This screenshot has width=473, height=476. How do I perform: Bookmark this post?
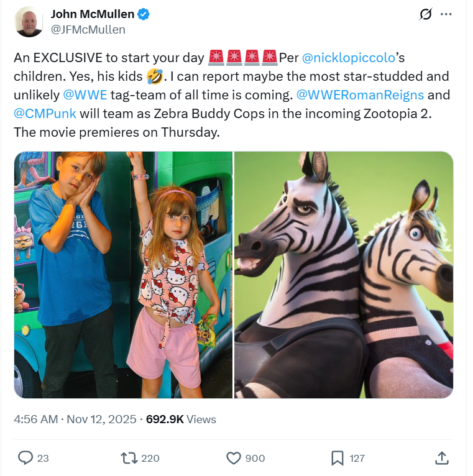click(338, 458)
